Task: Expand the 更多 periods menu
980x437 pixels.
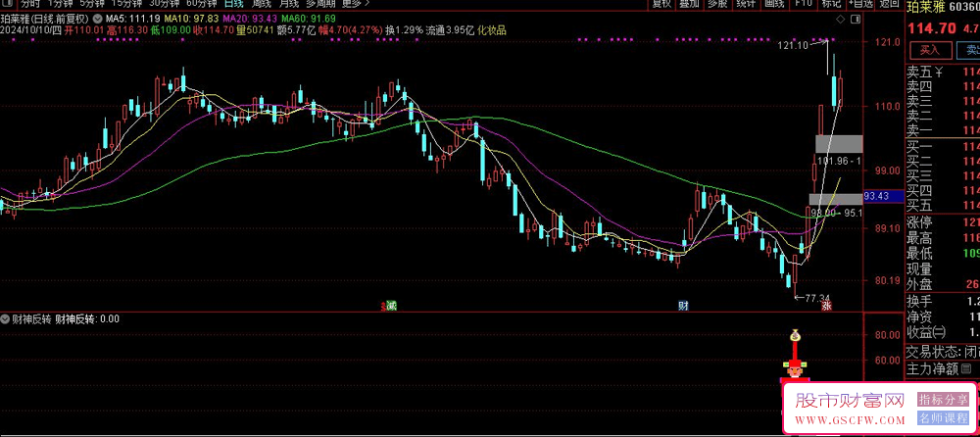Action: (x=357, y=3)
